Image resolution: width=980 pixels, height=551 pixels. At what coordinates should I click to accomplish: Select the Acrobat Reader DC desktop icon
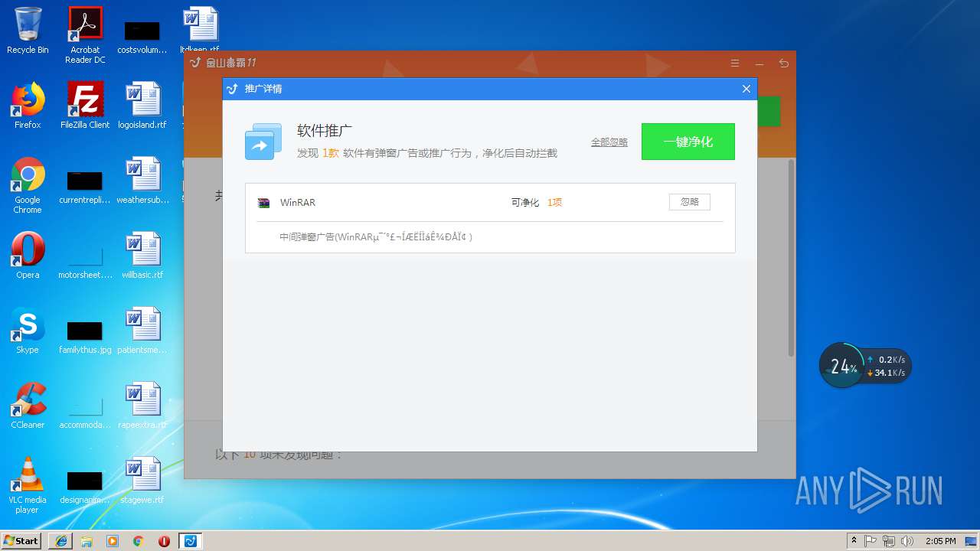(x=85, y=35)
